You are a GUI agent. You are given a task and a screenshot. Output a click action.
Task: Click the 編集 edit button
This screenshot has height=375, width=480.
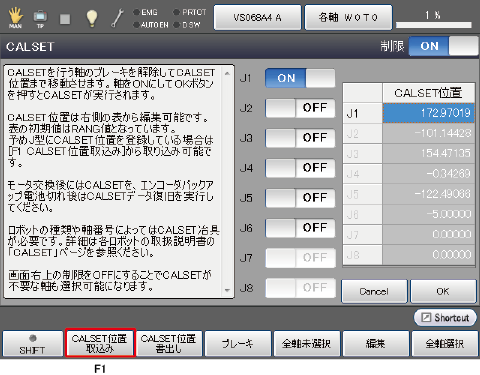click(x=376, y=344)
